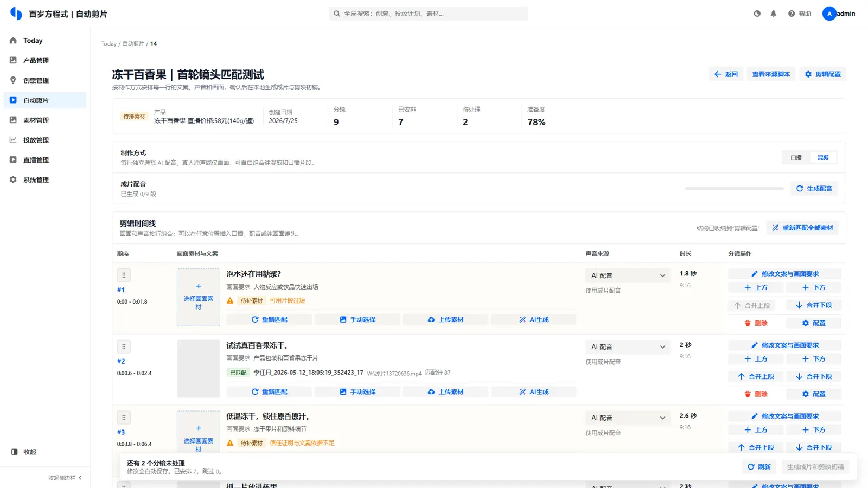Screen dimensions: 868x488
Task: Click the 百岁方程式 logo icon
Action: click(16, 14)
